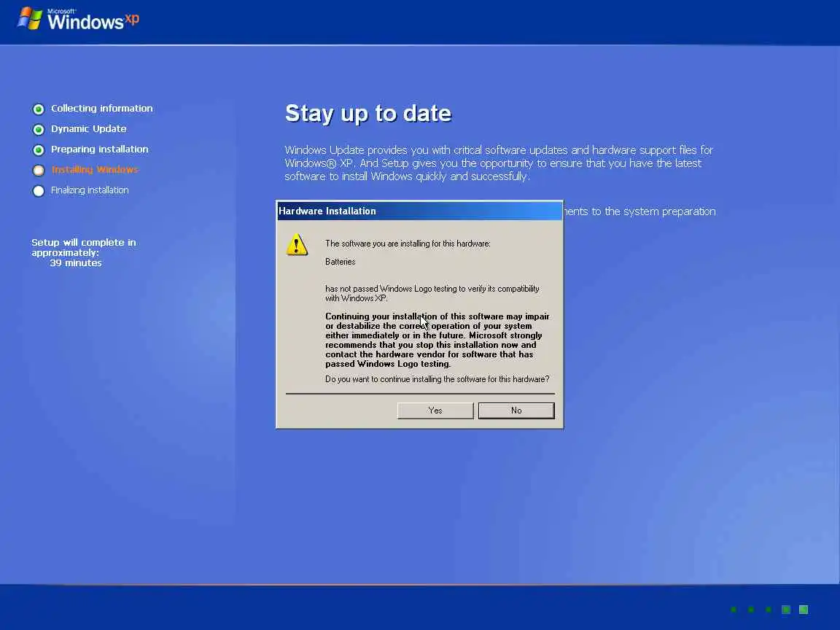Click the Hardware Installation title bar
Viewport: 840px width, 630px height.
click(x=419, y=211)
